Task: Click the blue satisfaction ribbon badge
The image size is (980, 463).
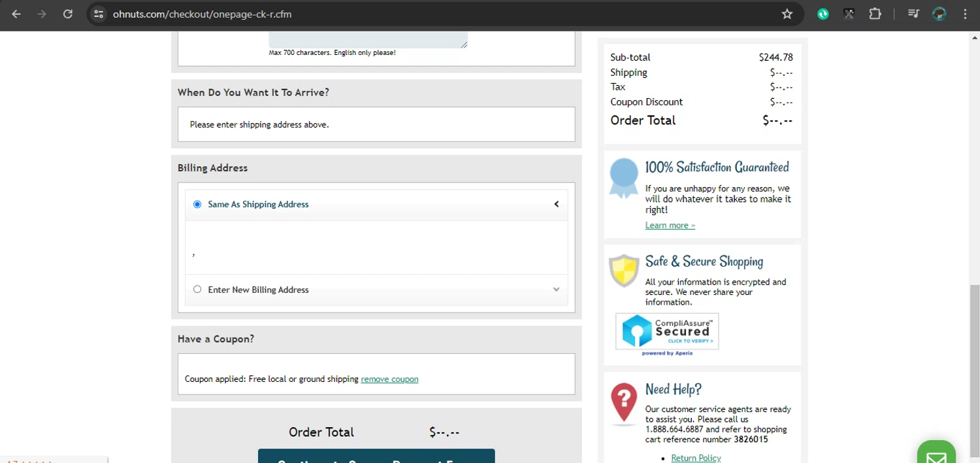Action: point(623,178)
